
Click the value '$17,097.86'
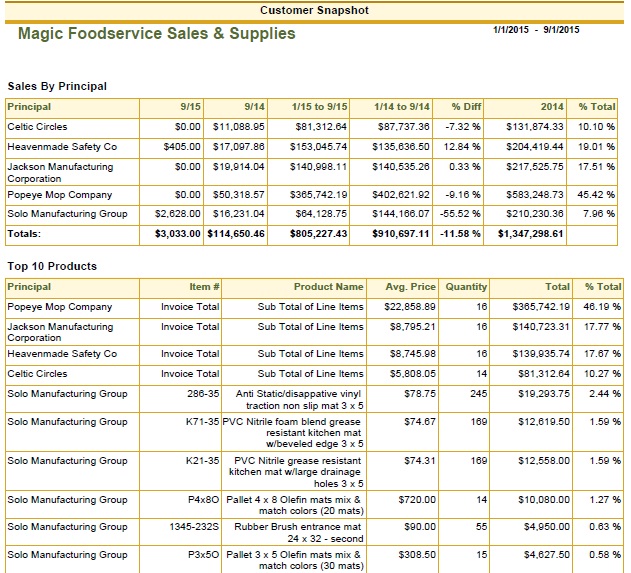point(239,147)
